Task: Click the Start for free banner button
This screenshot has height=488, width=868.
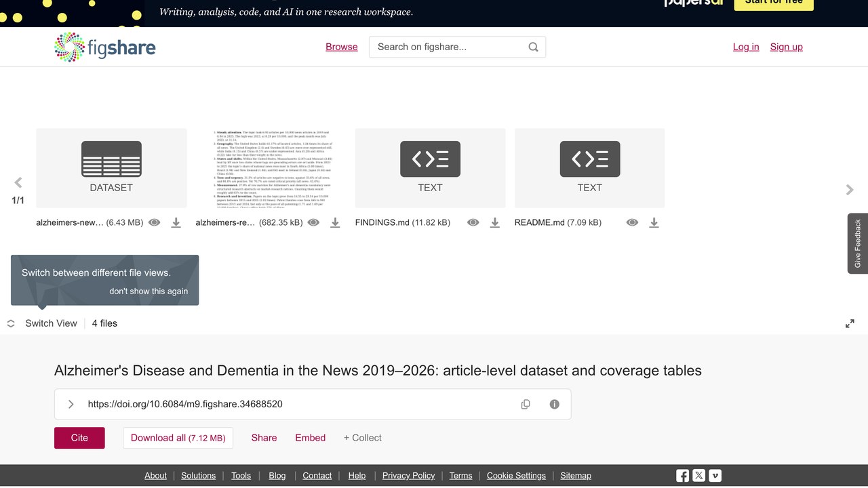Action: coord(774,3)
